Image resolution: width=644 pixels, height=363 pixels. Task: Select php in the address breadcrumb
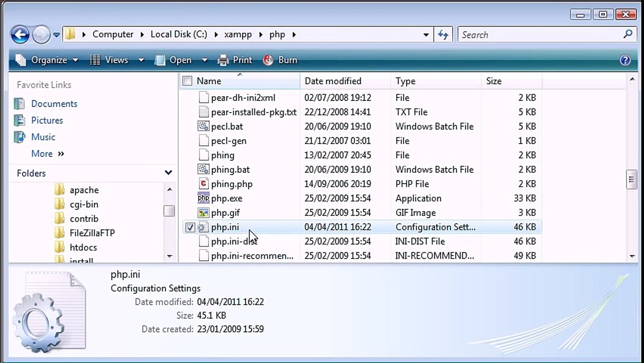[x=277, y=34]
